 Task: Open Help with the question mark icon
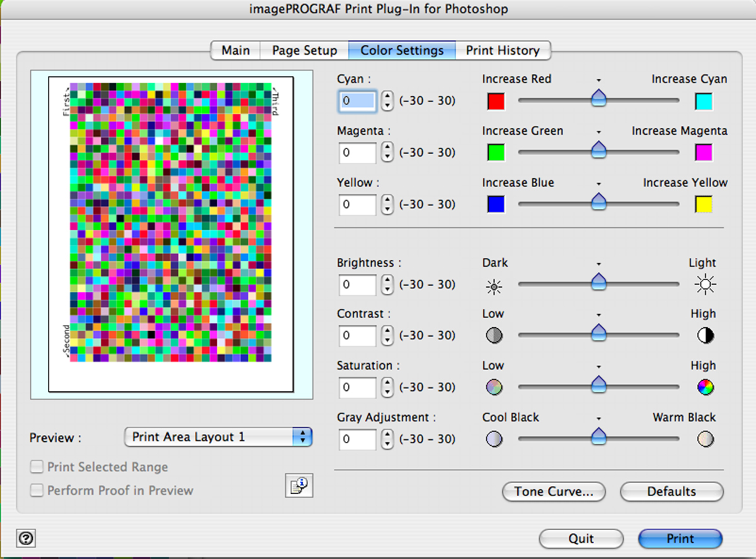26,538
